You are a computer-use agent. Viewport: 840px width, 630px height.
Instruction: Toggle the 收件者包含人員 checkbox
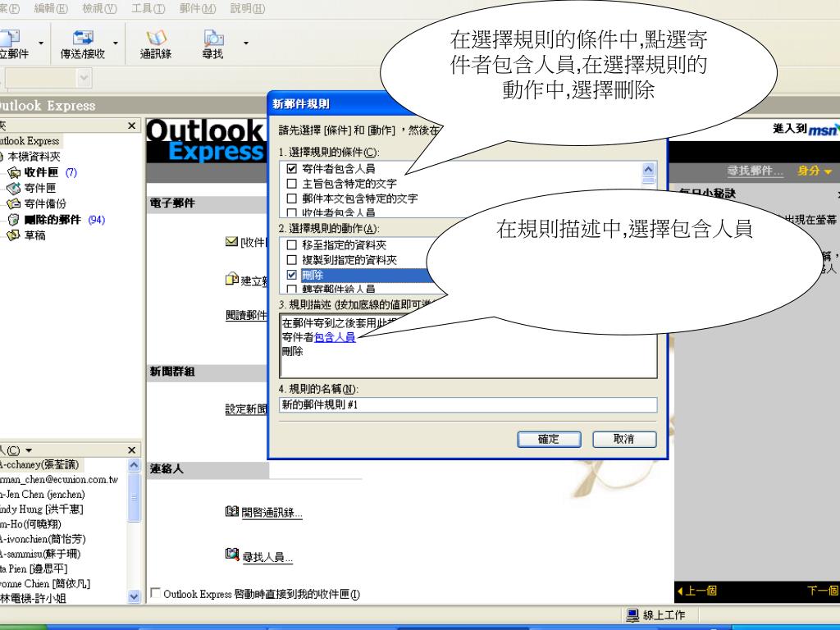pyautogui.click(x=291, y=212)
